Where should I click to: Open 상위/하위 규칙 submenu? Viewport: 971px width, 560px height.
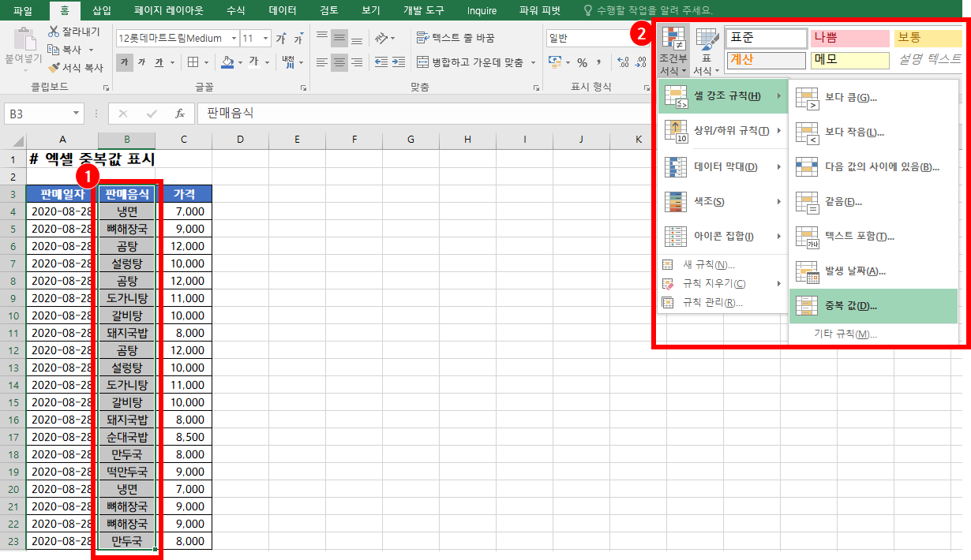point(722,130)
